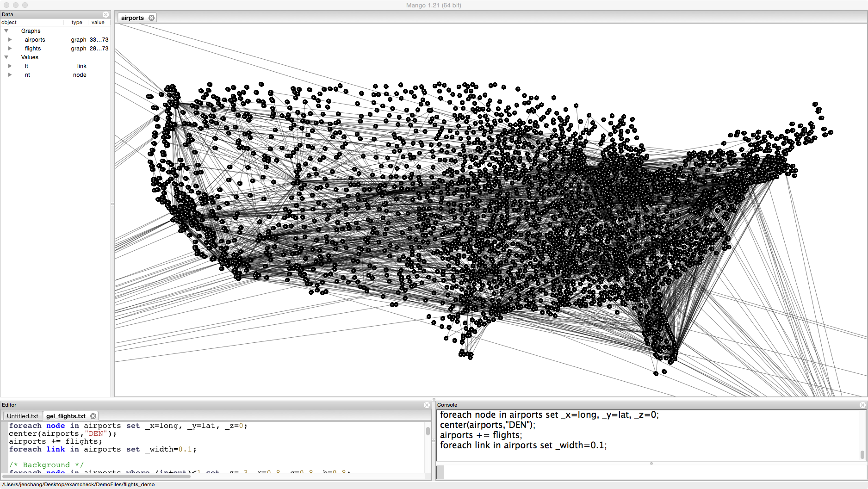Viewport: 868px width, 489px height.
Task: Switch to the Untitled.txt editor tab
Action: 22,416
